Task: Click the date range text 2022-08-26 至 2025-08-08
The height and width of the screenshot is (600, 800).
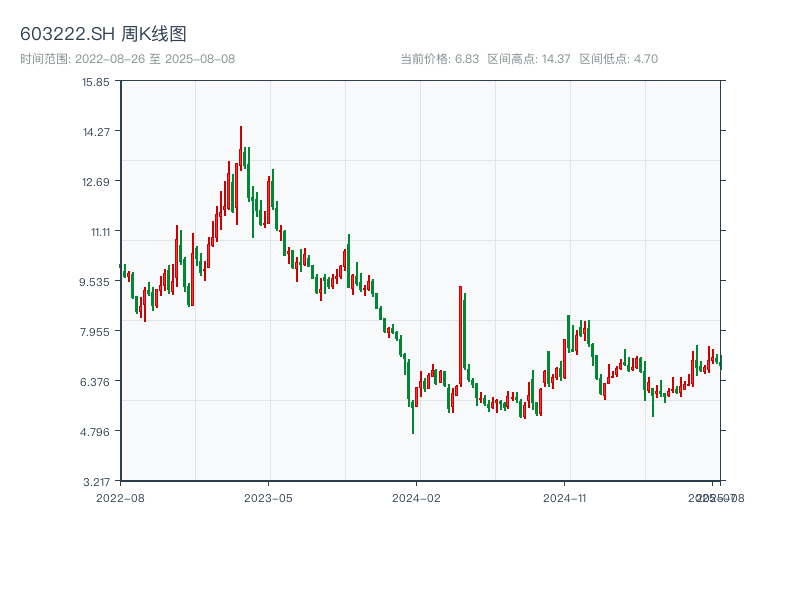Action: [x=155, y=59]
